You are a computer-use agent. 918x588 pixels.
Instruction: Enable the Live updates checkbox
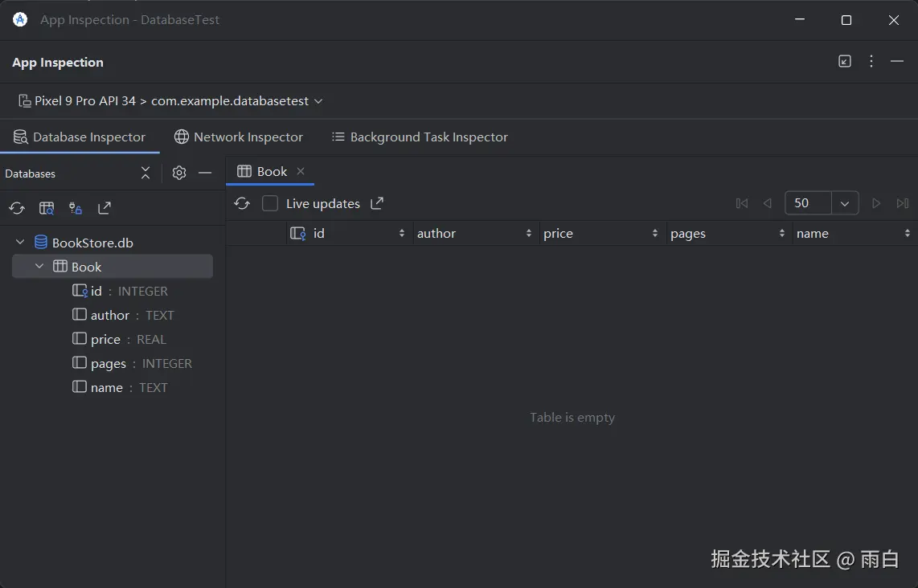(270, 203)
